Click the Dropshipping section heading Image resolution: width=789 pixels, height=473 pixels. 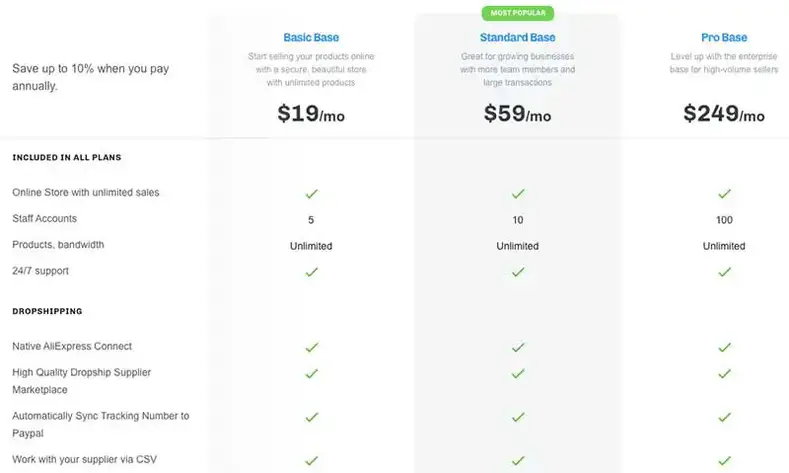(47, 311)
